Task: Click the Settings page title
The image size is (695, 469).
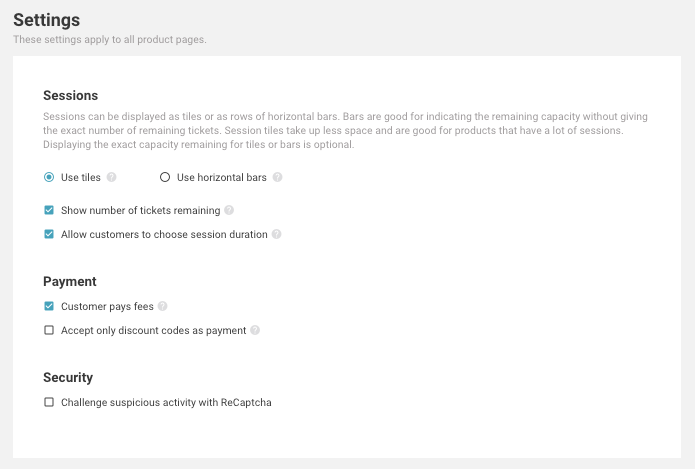Action: (x=47, y=20)
